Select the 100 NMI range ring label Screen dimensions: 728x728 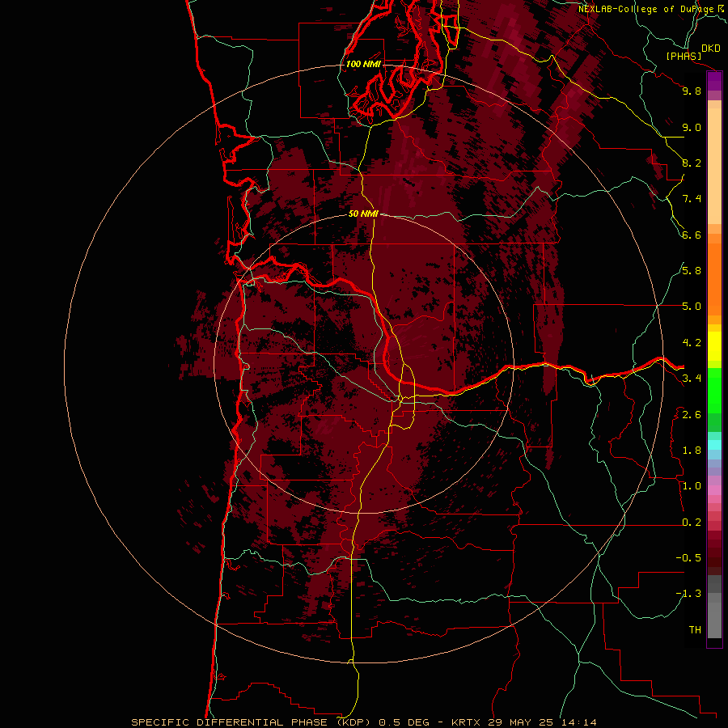(363, 64)
